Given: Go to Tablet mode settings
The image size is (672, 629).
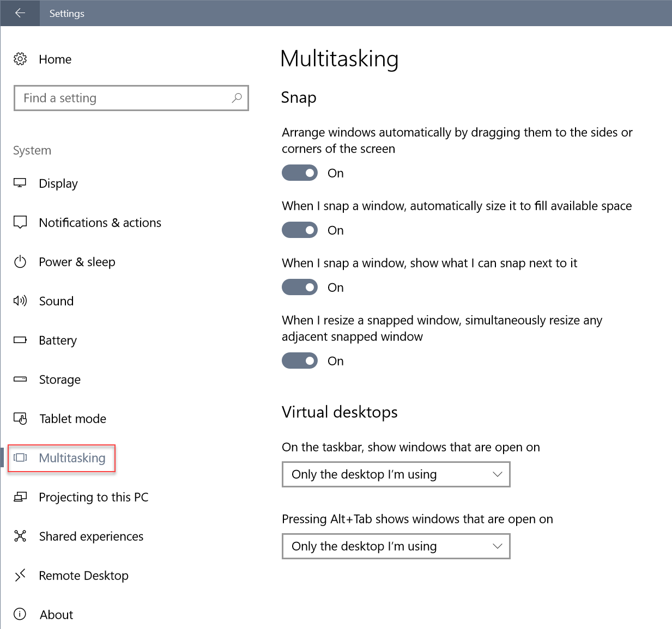Looking at the screenshot, I should pyautogui.click(x=72, y=419).
